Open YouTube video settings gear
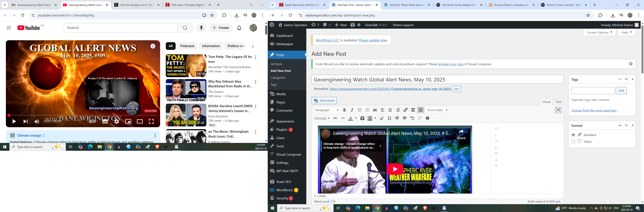Screen dimensions: 644x212 point(116,121)
